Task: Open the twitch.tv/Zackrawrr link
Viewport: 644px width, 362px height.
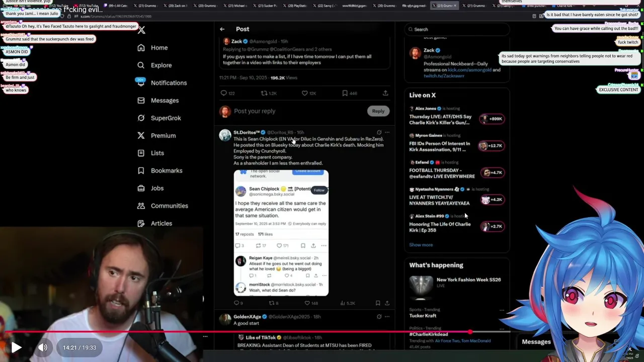Action: coord(444,76)
